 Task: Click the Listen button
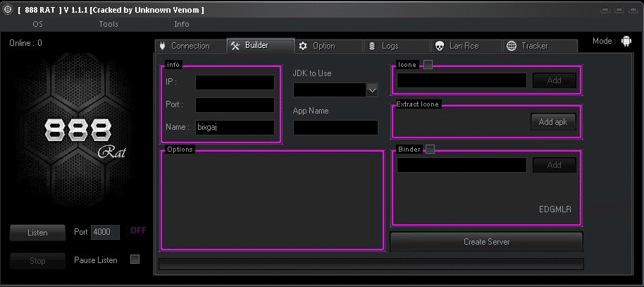point(37,233)
